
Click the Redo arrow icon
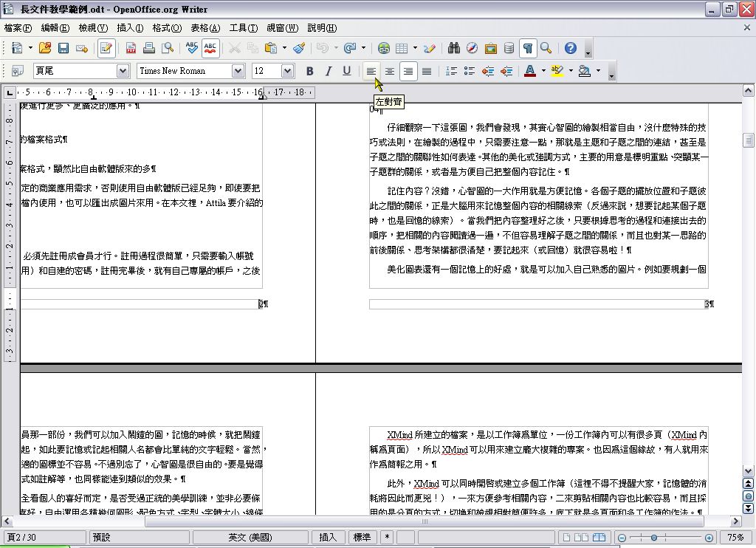point(350,48)
